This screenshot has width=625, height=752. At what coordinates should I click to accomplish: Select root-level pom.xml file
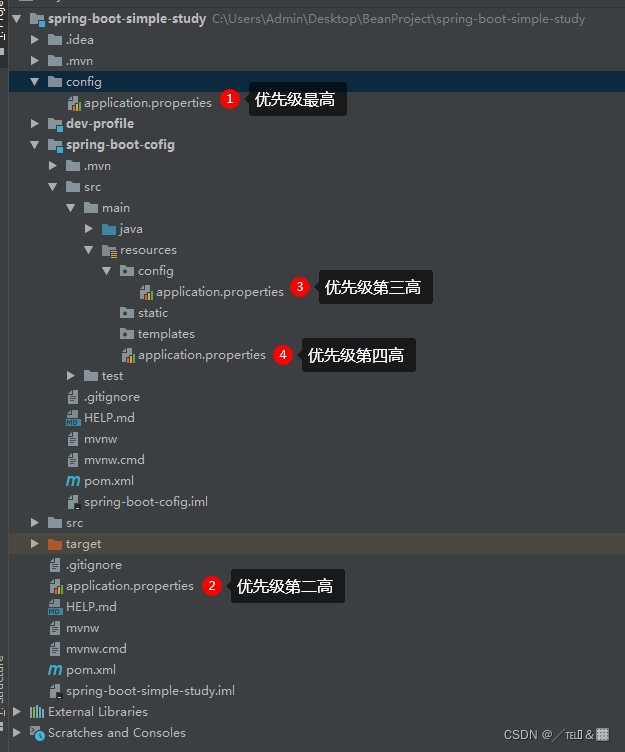(91, 670)
